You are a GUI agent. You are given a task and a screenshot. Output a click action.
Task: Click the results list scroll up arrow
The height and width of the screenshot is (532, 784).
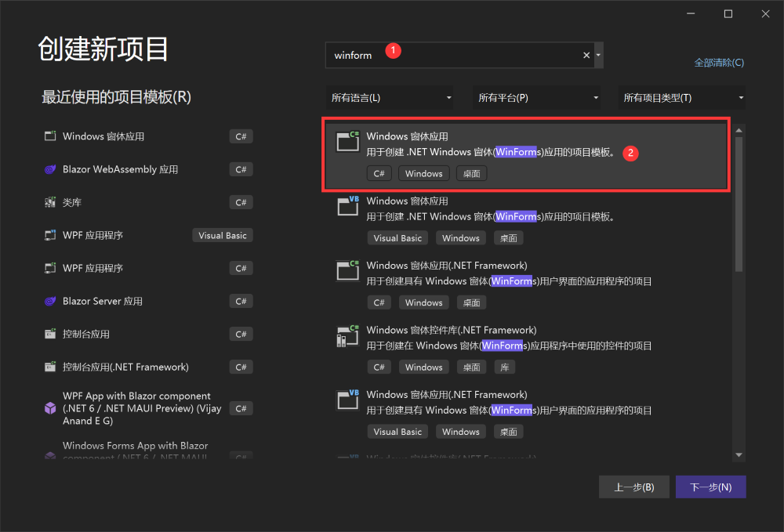coord(739,130)
